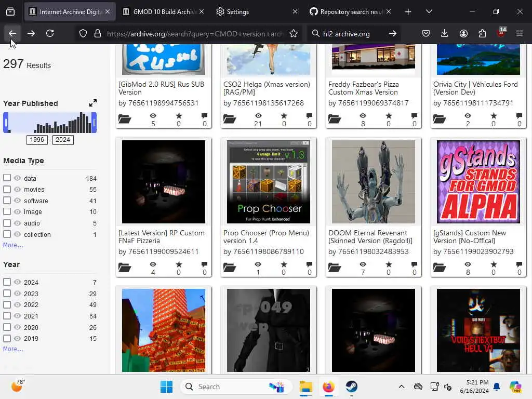
Task: Expand the Year Published histogram
Action: click(x=92, y=103)
